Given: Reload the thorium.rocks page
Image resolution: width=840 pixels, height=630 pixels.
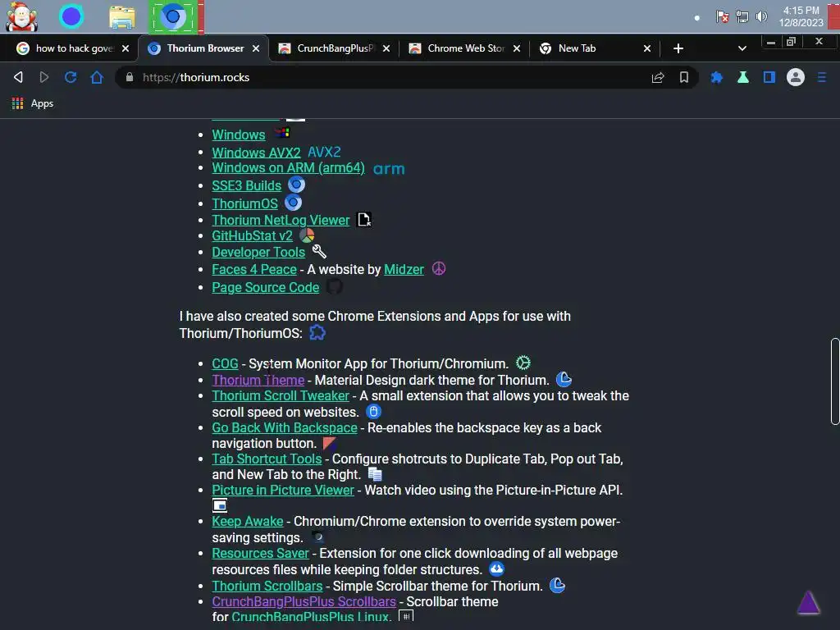Looking at the screenshot, I should pos(71,78).
